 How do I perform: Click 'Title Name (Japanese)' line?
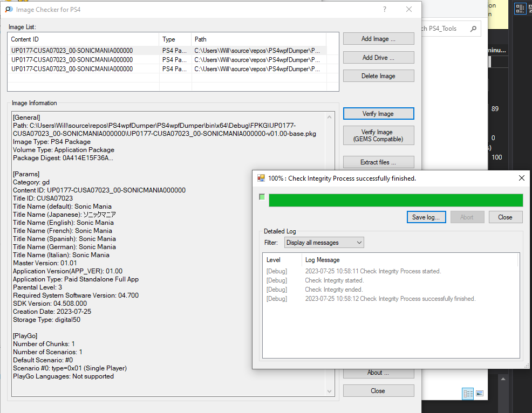tap(64, 215)
